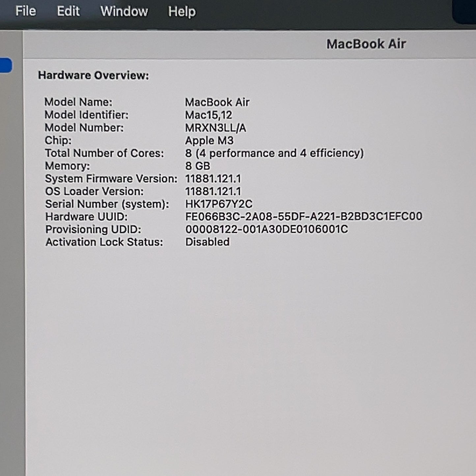Select the OS Loader Version number 11881.121.1
Viewport: 476px width, 476px height.
coord(213,191)
